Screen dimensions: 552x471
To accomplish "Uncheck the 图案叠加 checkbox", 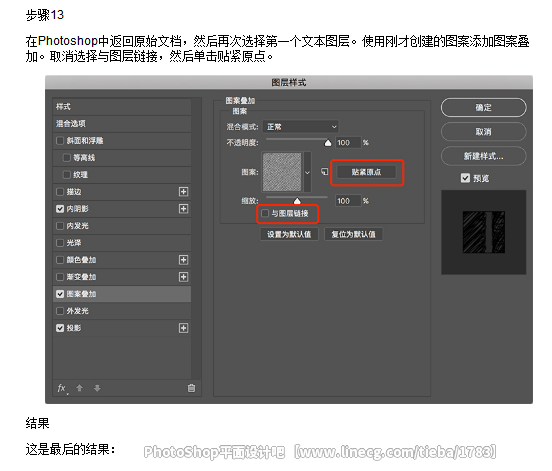I will tap(60, 294).
